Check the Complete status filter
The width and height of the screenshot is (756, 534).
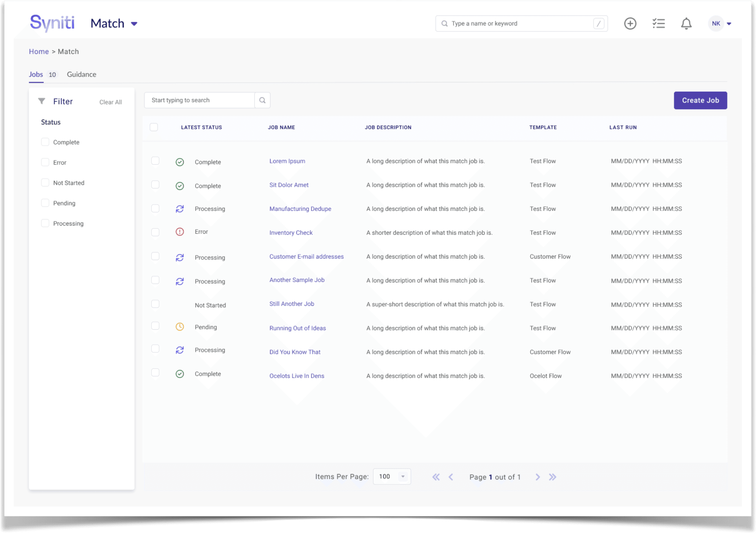[x=45, y=142]
